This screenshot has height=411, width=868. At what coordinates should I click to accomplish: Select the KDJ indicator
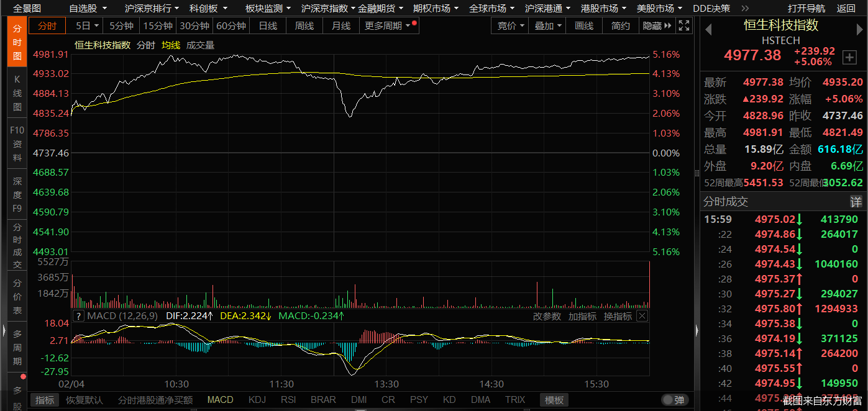coord(258,400)
